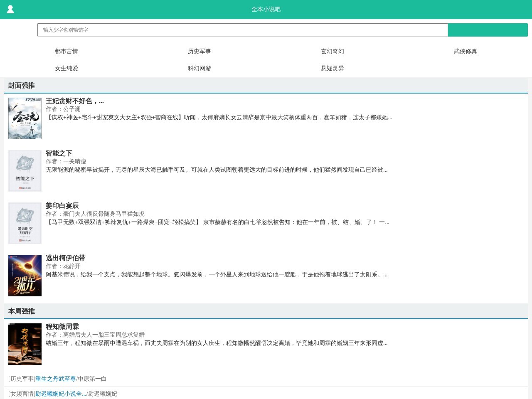Open the 都市言情 category

[x=66, y=51]
